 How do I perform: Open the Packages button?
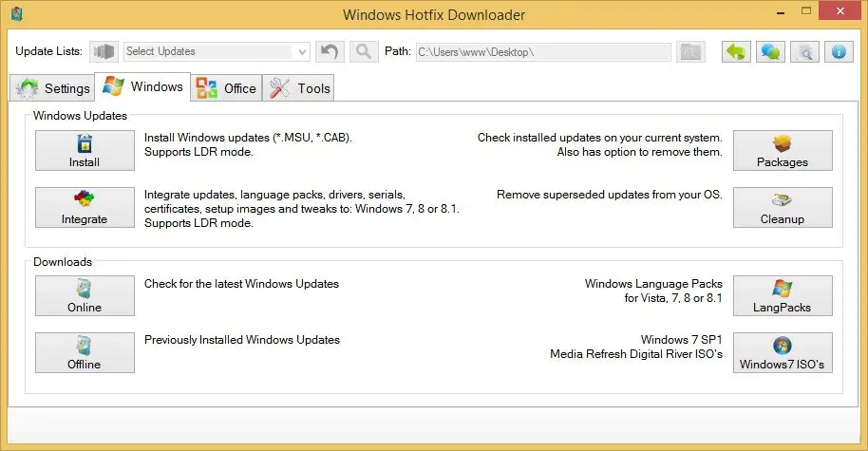783,151
